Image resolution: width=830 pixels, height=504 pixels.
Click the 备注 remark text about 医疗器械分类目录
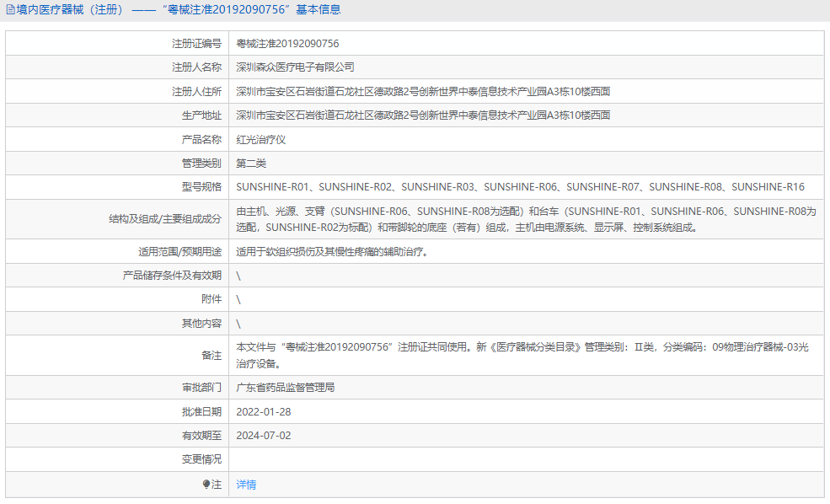coord(522,355)
